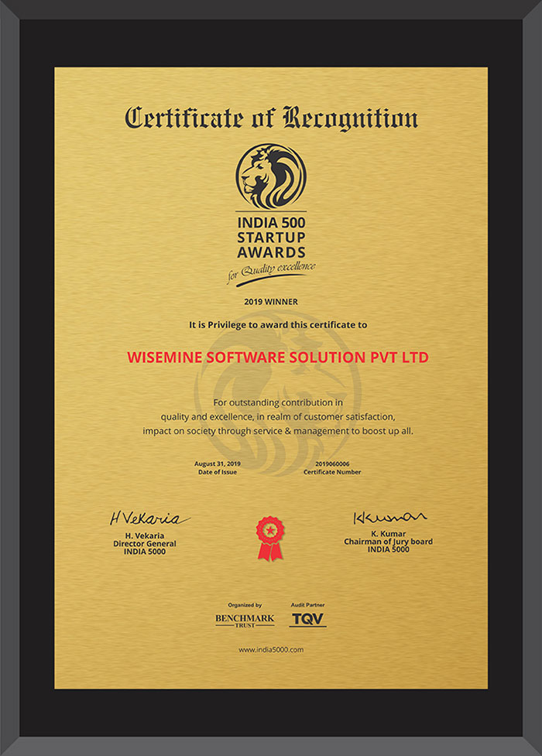Click the 'Organized by' label

[x=245, y=605]
